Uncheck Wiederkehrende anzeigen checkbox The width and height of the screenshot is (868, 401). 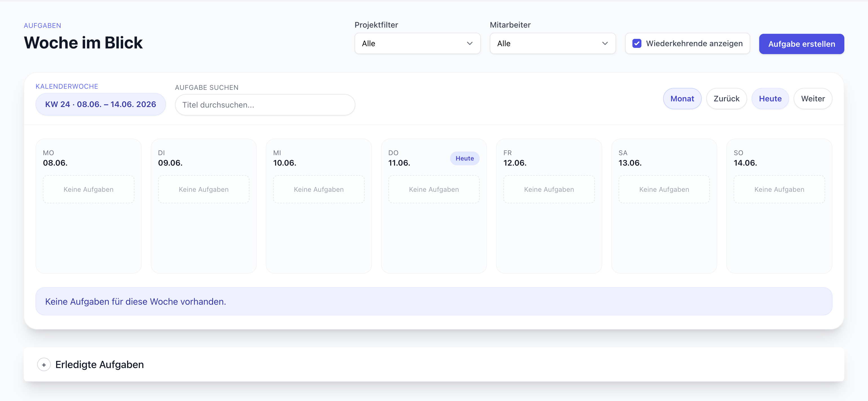point(637,43)
